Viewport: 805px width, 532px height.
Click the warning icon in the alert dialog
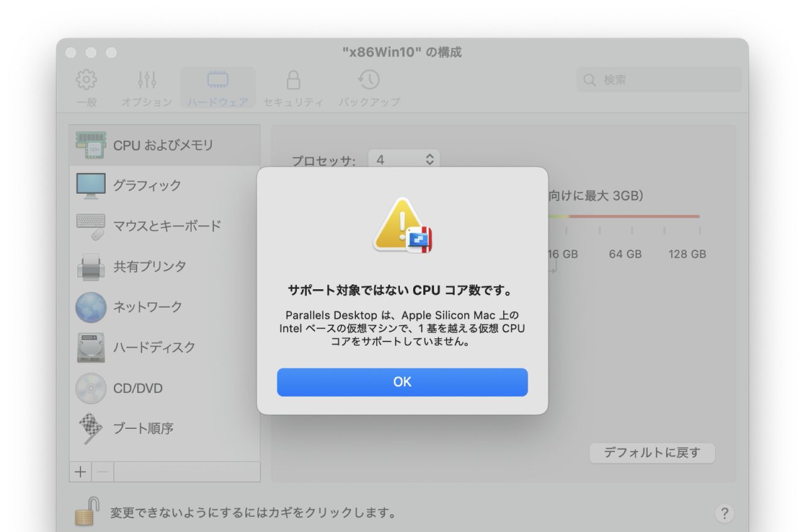pyautogui.click(x=402, y=226)
